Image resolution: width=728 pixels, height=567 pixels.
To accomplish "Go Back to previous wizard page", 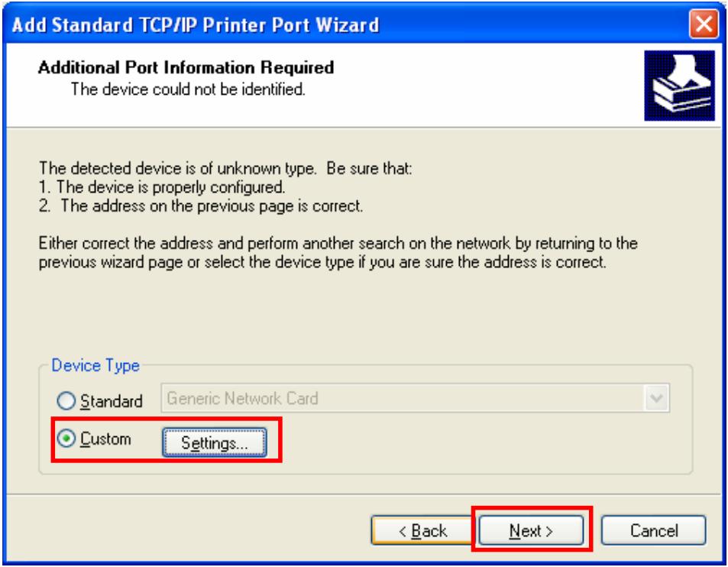I will [x=422, y=530].
